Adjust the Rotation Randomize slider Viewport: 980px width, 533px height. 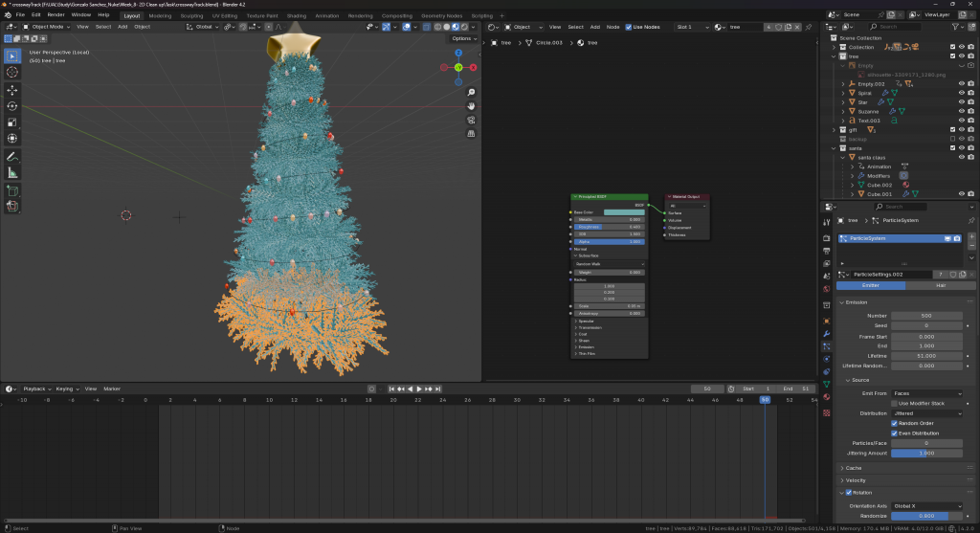point(926,516)
